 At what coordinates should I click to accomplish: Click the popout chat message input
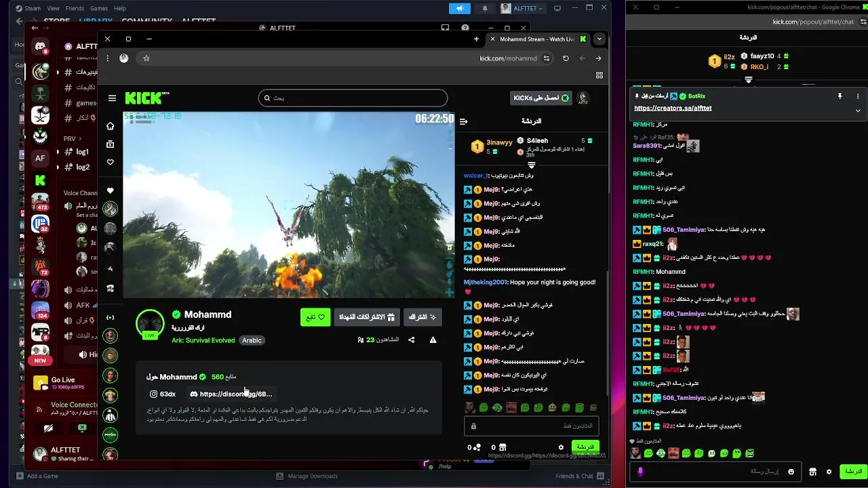click(716, 472)
